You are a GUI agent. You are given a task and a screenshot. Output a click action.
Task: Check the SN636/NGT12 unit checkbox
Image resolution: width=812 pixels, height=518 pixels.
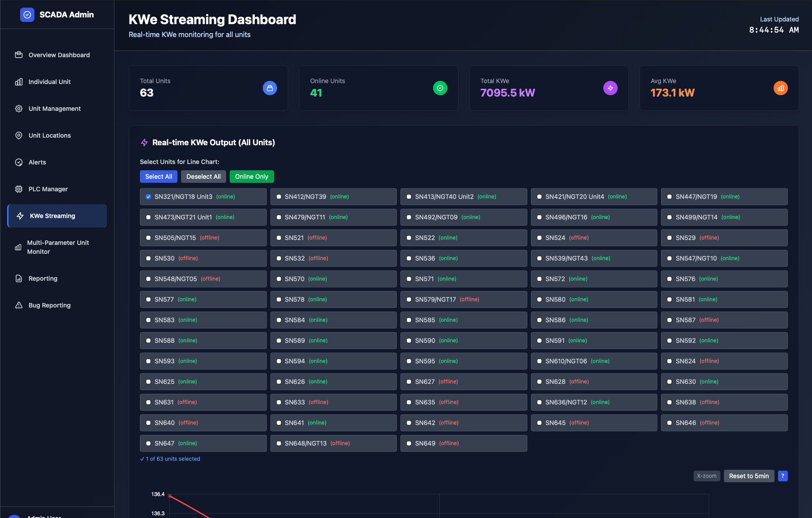539,402
